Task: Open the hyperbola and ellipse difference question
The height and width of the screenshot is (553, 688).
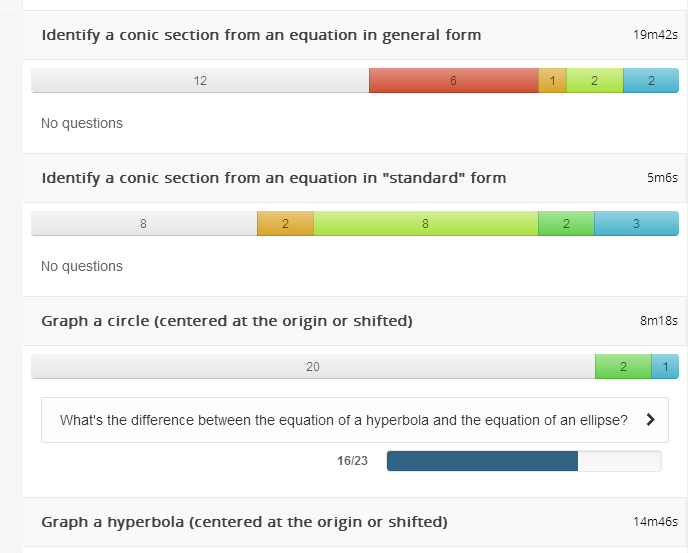Action: click(343, 420)
